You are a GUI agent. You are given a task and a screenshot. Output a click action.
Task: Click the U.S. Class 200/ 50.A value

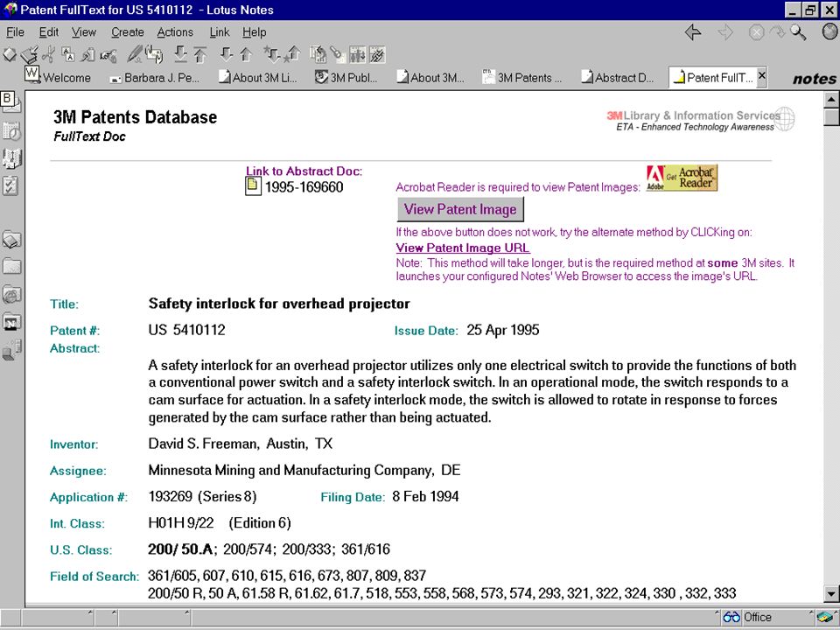[x=181, y=549]
